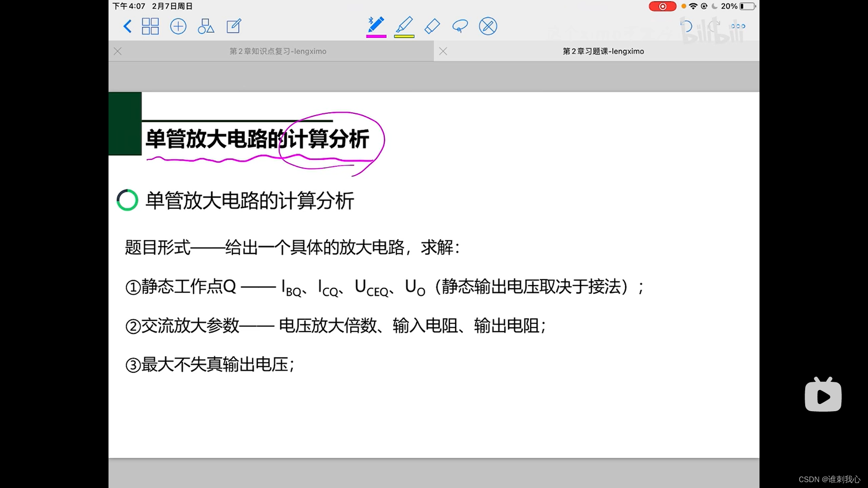Image resolution: width=868 pixels, height=488 pixels.
Task: Toggle the pencil-disabled circle tool
Action: (488, 26)
